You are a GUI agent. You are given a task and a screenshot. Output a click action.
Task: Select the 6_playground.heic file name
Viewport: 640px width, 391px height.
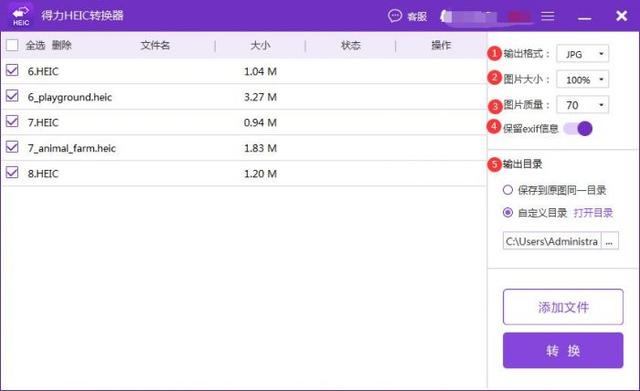pos(70,97)
